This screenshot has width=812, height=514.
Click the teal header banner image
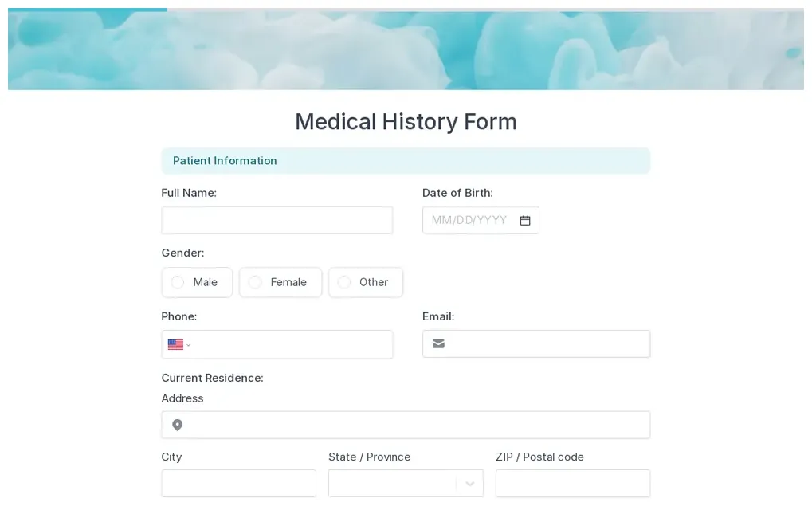pyautogui.click(x=406, y=50)
